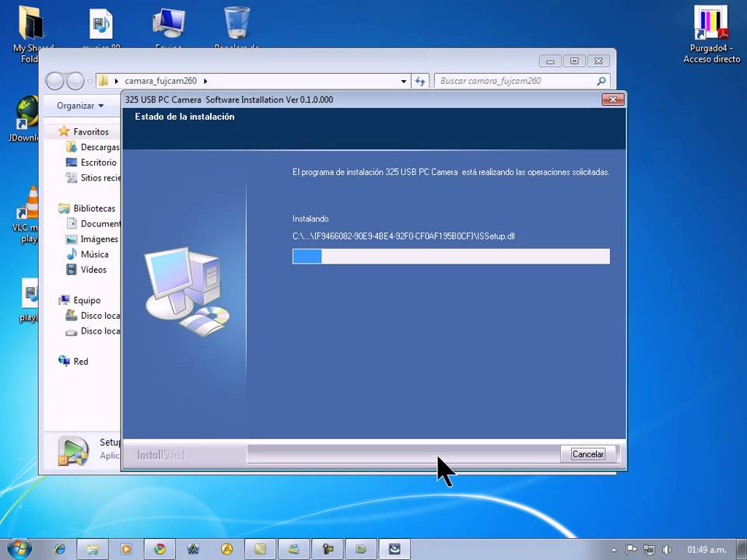Open Vídeos library in sidebar

point(93,270)
